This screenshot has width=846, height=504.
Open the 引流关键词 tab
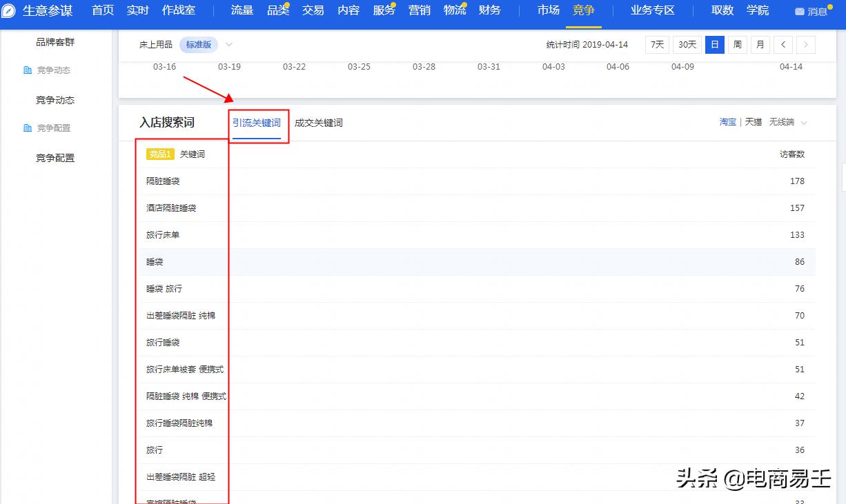tap(257, 123)
